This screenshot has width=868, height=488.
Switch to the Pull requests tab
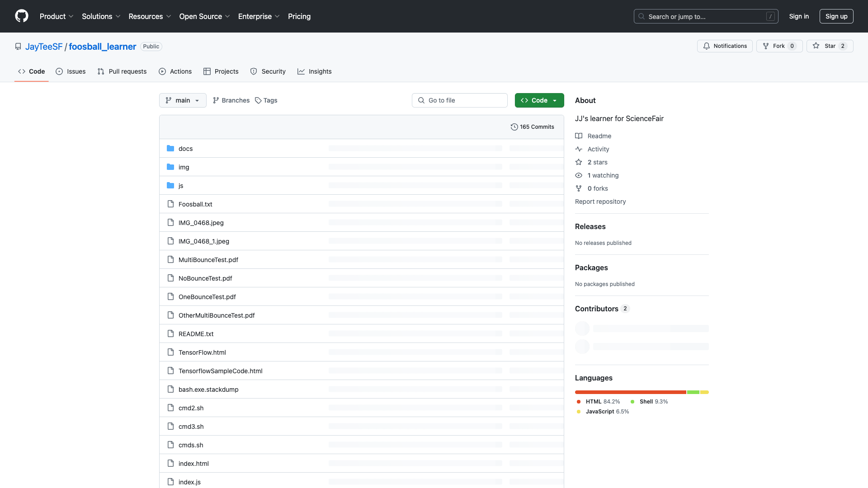pos(122,71)
